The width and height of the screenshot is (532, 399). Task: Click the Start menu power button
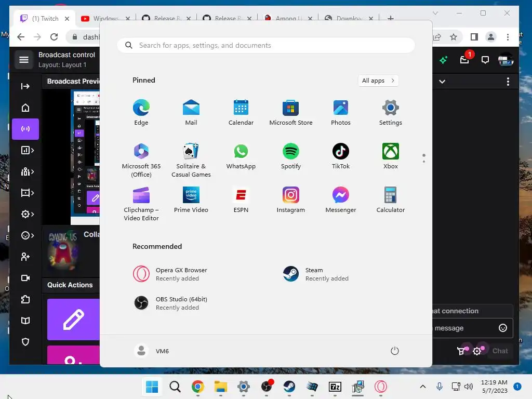tap(395, 351)
